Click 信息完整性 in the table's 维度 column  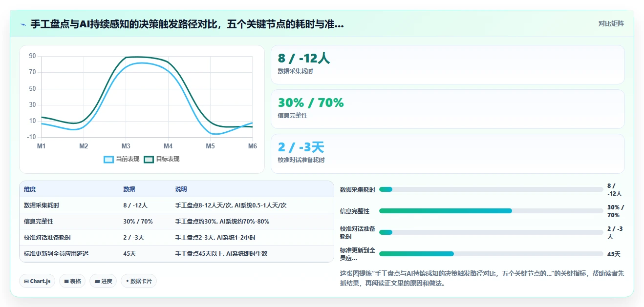click(x=39, y=222)
